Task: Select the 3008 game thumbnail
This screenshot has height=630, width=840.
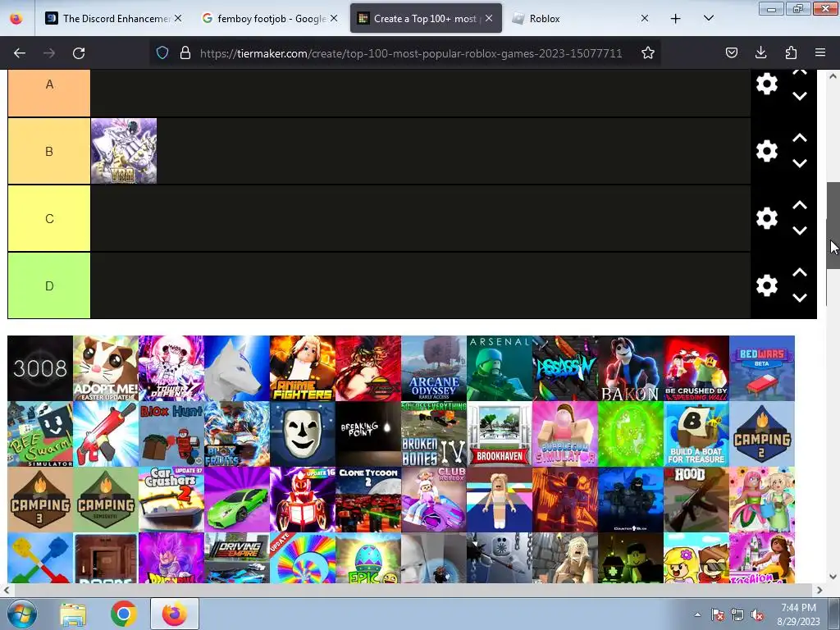Action: point(40,368)
